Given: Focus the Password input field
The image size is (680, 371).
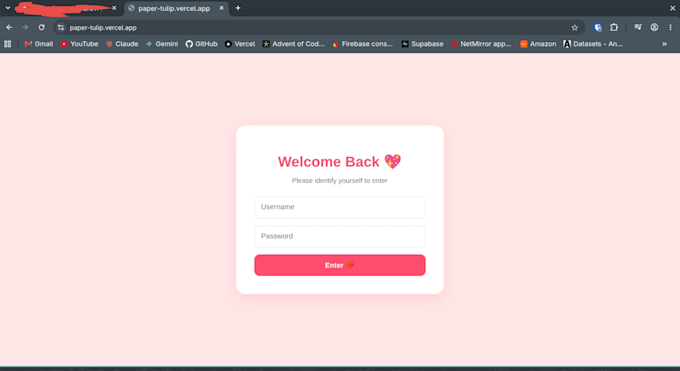Looking at the screenshot, I should tap(340, 236).
